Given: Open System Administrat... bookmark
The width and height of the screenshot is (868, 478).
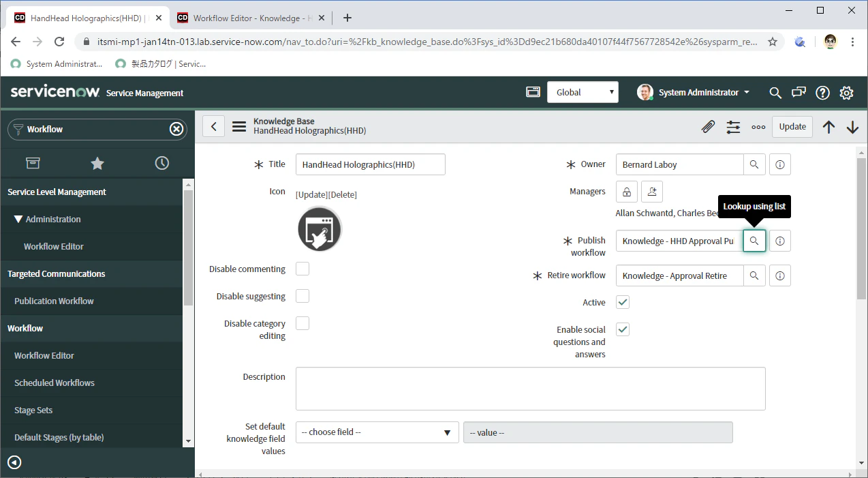Looking at the screenshot, I should pos(57,63).
